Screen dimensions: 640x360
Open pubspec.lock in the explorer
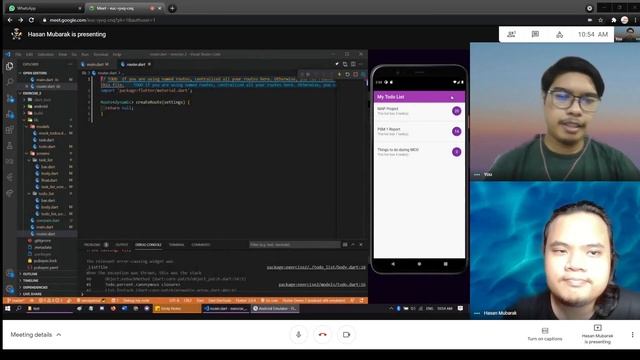[45, 261]
